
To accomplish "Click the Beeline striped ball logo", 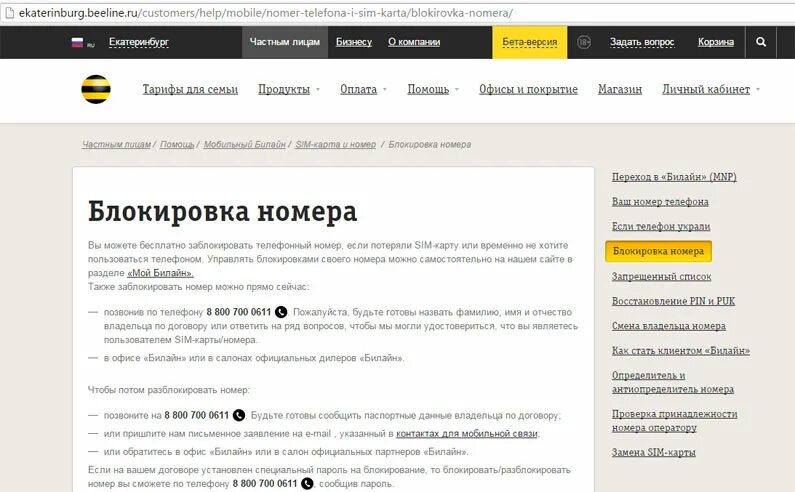I will click(x=96, y=89).
